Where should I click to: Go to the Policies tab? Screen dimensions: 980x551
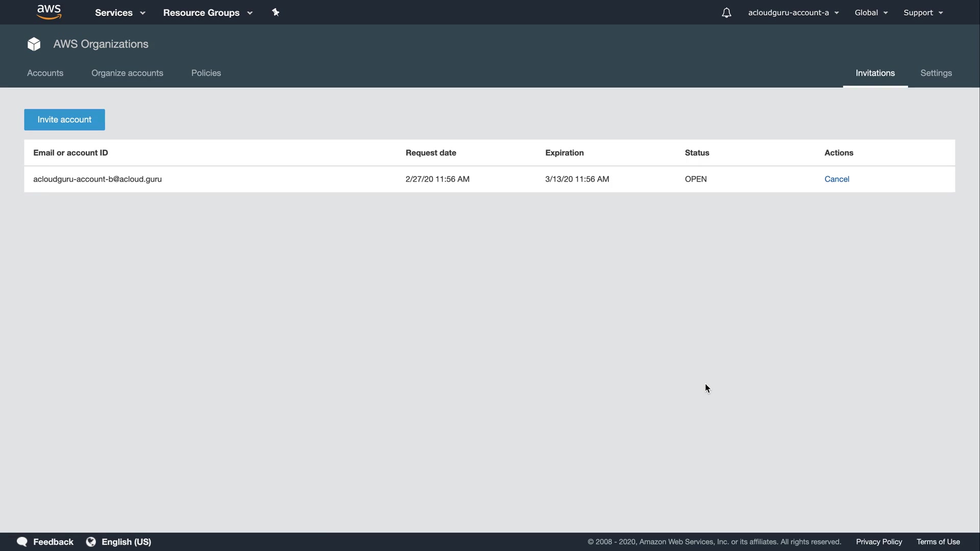pyautogui.click(x=206, y=73)
